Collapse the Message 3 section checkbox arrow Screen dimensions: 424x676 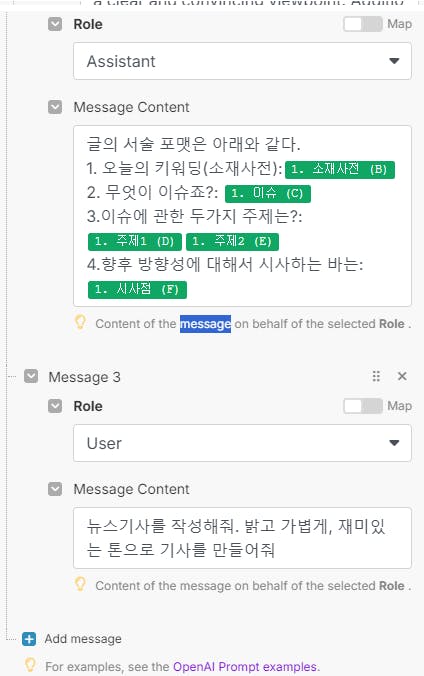point(31,376)
